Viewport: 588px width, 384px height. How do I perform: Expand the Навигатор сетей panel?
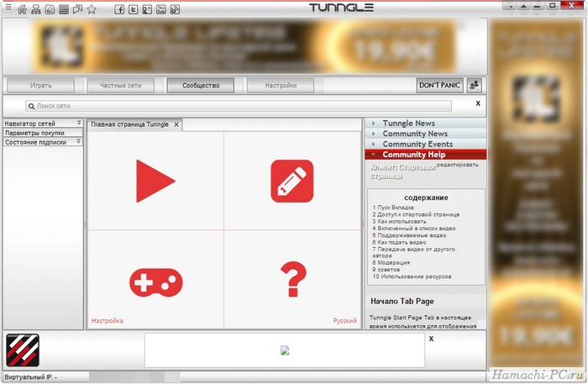tap(43, 124)
